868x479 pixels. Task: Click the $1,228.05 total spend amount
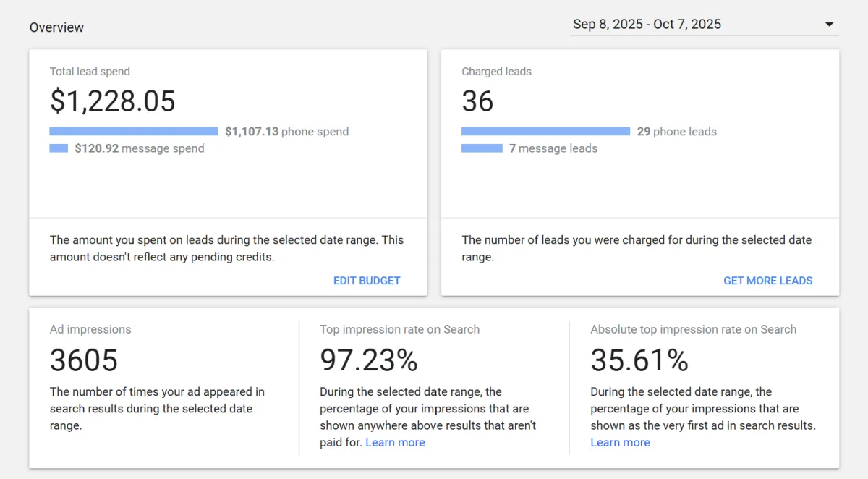(x=113, y=101)
